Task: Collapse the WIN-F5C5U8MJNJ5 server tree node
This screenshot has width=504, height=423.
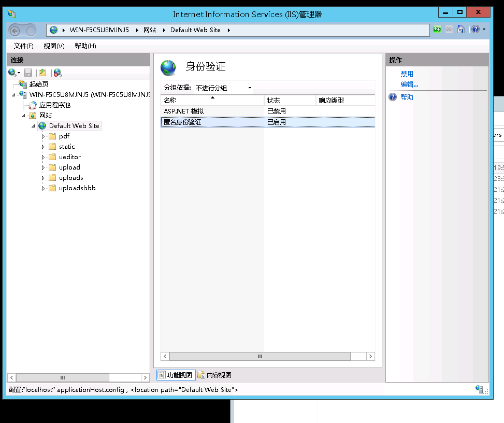Action: [x=13, y=95]
